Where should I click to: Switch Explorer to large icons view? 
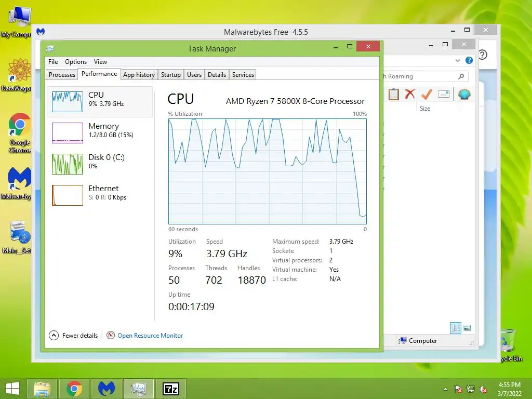467,328
